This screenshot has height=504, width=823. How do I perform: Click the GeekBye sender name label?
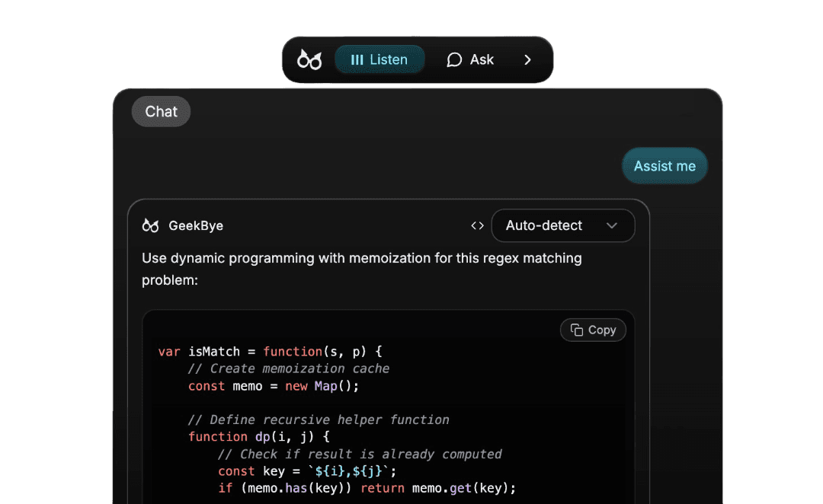[194, 225]
